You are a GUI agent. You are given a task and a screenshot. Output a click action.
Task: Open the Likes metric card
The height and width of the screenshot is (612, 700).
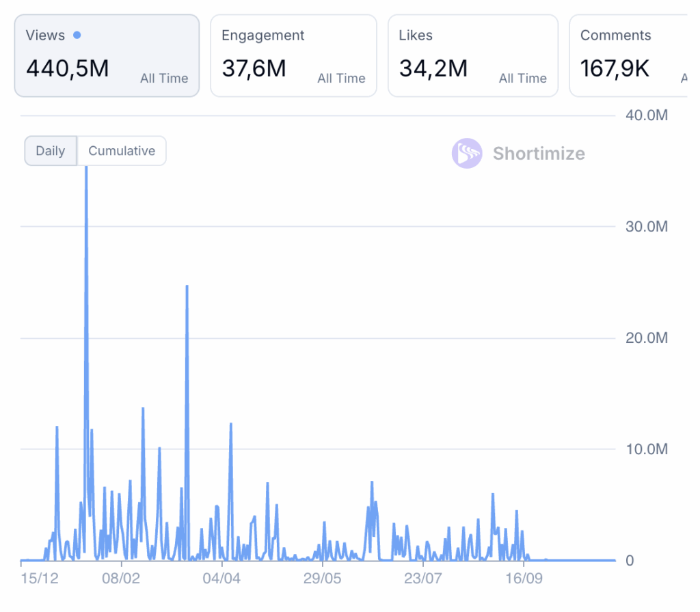point(473,56)
